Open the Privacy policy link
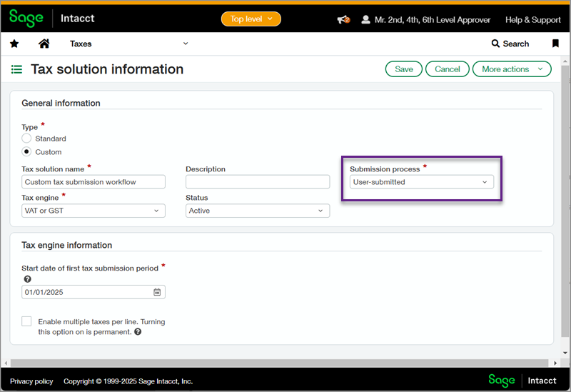This screenshot has width=571, height=392. tap(31, 381)
